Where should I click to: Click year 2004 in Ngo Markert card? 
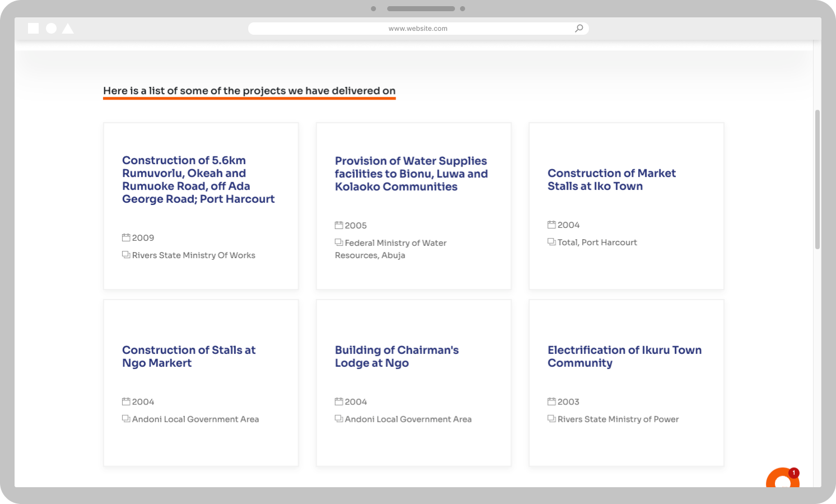click(143, 402)
